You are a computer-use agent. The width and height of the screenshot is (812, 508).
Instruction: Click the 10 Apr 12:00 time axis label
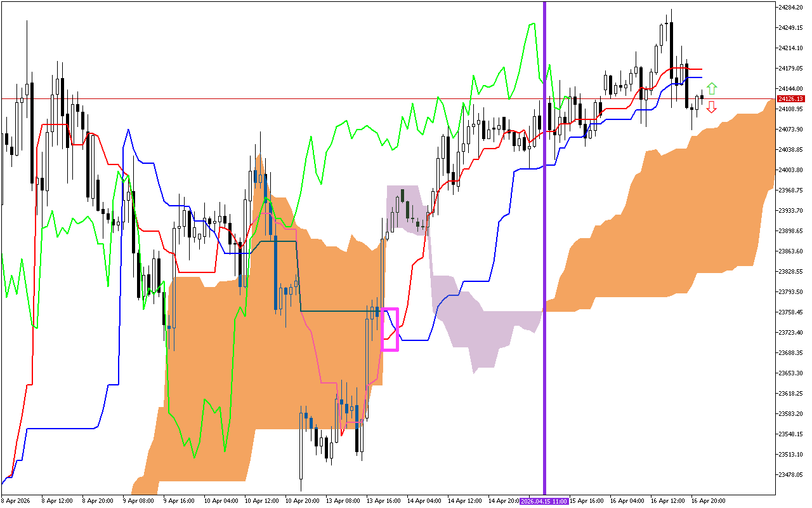tap(261, 501)
